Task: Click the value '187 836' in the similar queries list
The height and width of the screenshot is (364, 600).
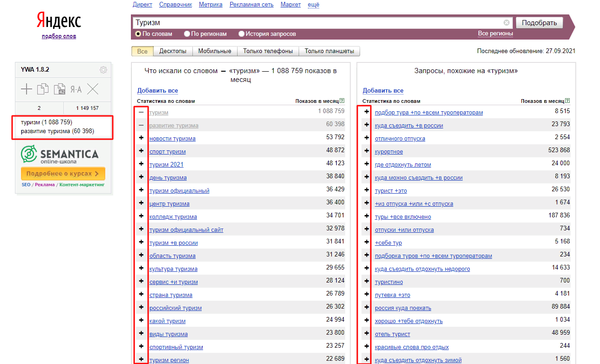Action: [x=559, y=216]
